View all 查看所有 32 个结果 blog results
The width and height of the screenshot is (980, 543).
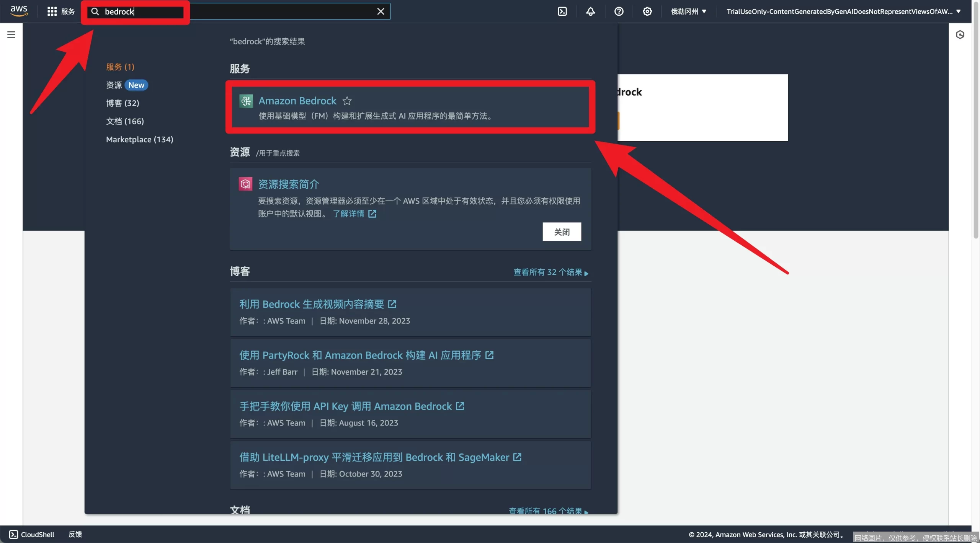click(x=551, y=272)
